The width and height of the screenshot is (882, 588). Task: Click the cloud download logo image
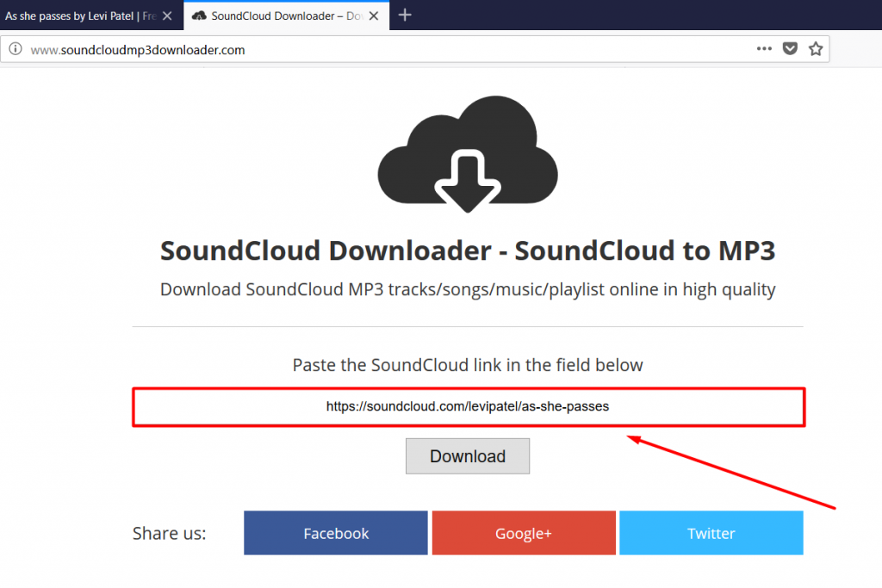click(x=468, y=154)
